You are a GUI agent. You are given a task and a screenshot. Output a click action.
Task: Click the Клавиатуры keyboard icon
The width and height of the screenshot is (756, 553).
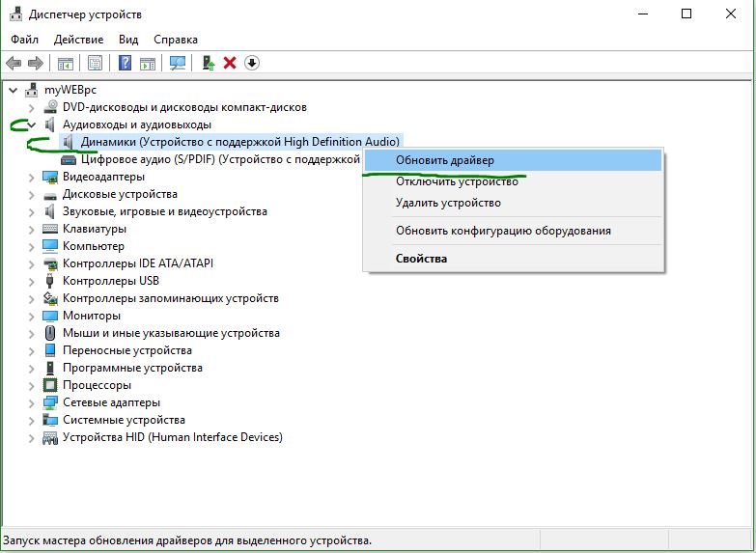pyautogui.click(x=50, y=229)
